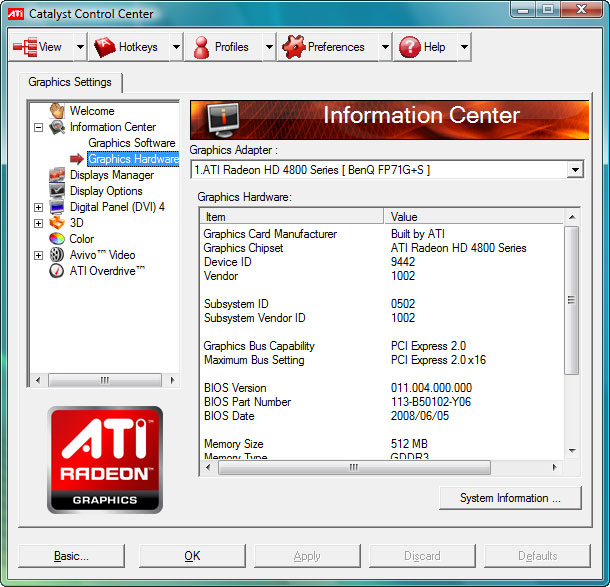
Task: Click the Display Options icon
Action: pos(57,191)
